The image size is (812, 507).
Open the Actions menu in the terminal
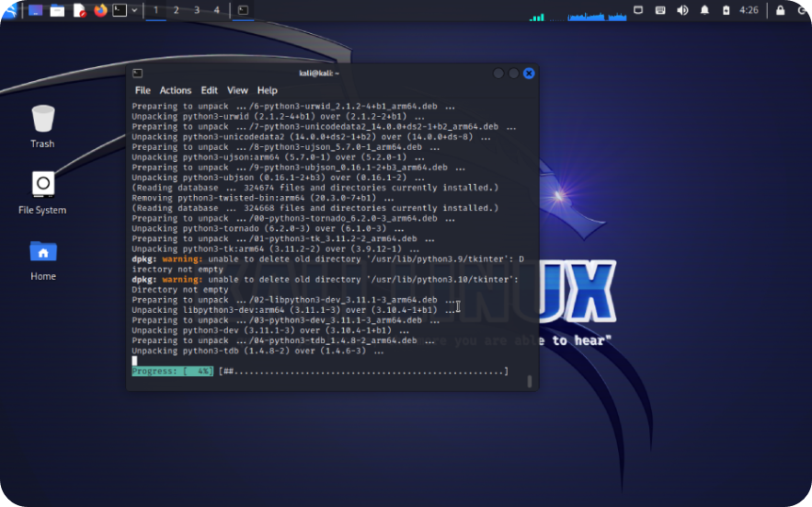(x=176, y=90)
